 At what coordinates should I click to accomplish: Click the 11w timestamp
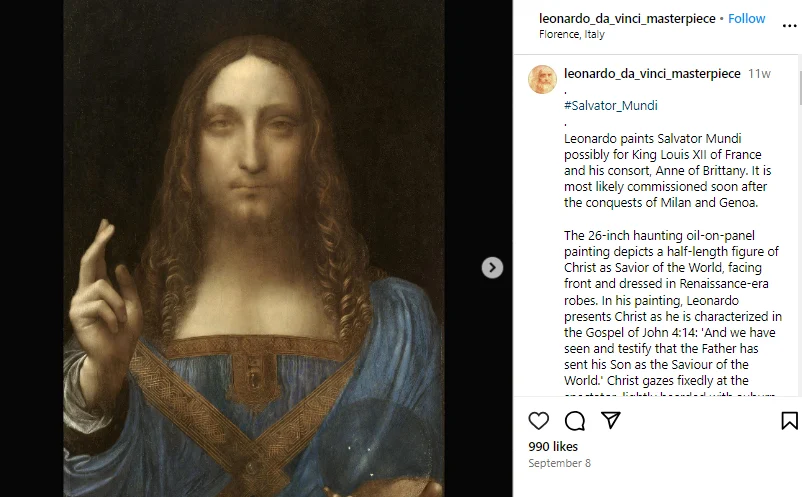[x=759, y=74]
